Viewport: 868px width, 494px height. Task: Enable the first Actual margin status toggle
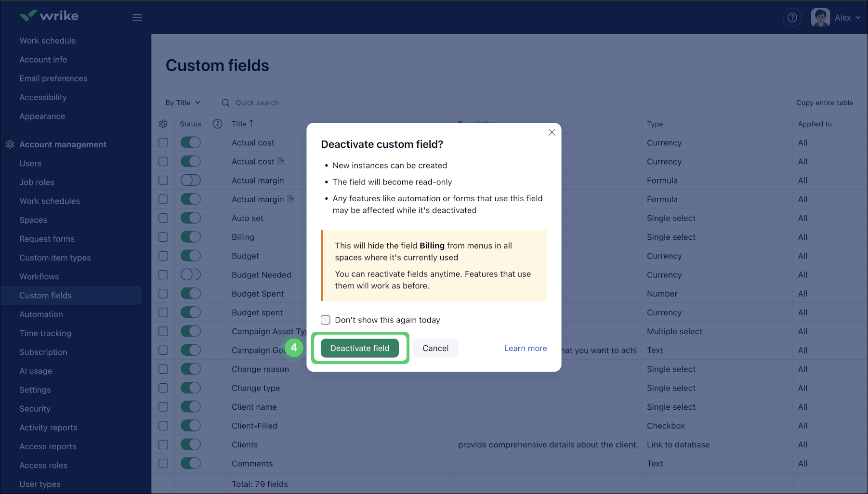click(191, 180)
